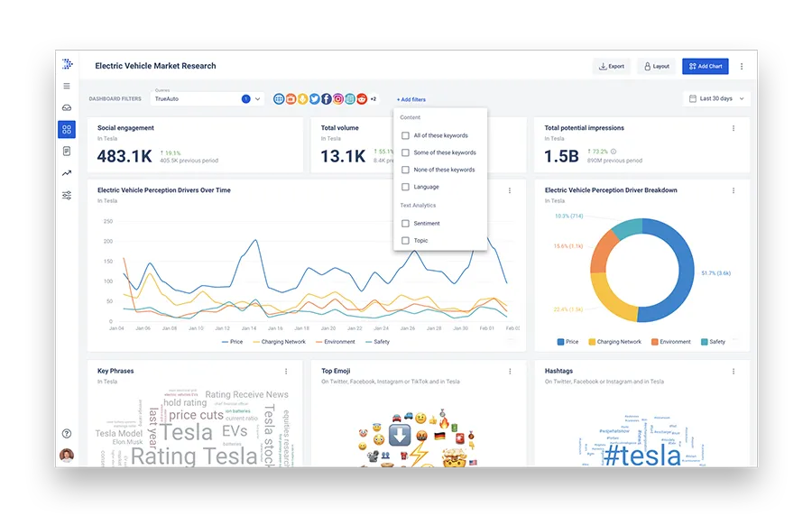Click 'Tesla Model' phrase in Key Phrases

pyautogui.click(x=118, y=434)
